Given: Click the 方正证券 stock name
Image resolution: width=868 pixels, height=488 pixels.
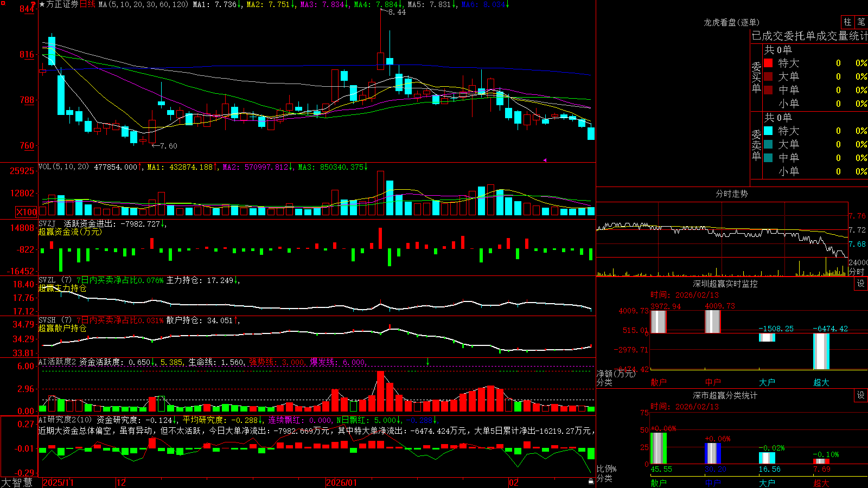Looking at the screenshot, I should coord(62,4).
